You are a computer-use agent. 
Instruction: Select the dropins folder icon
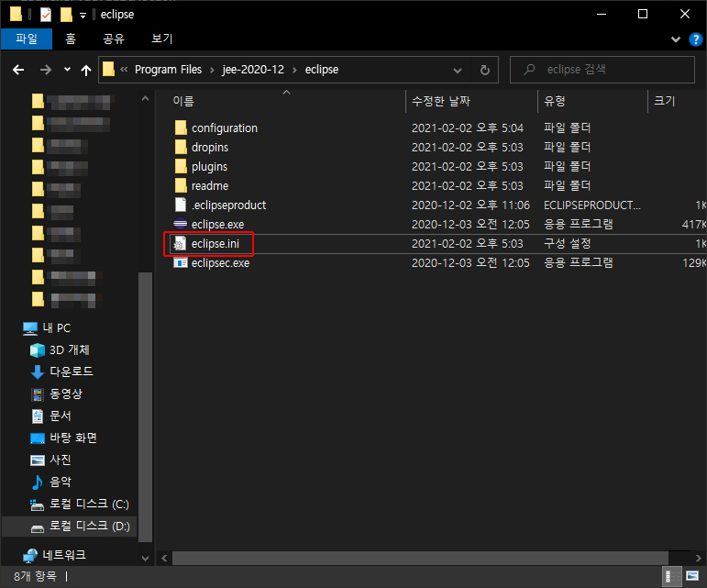coord(181,147)
